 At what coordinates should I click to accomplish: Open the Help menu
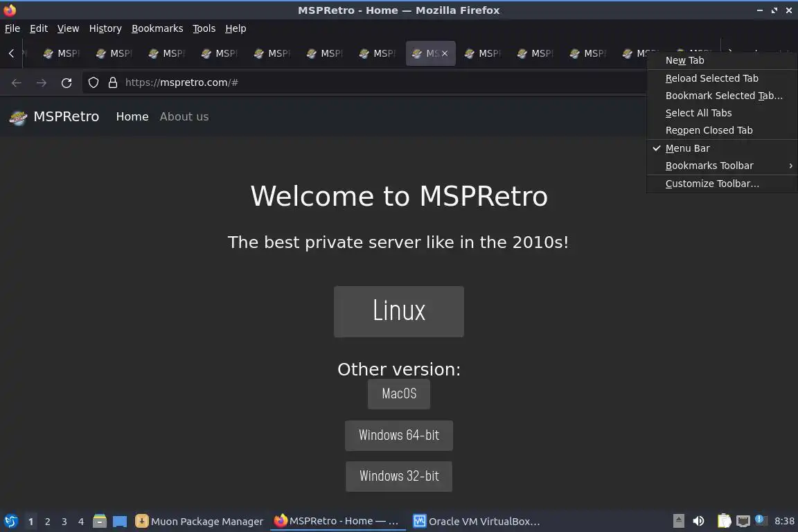pos(236,28)
